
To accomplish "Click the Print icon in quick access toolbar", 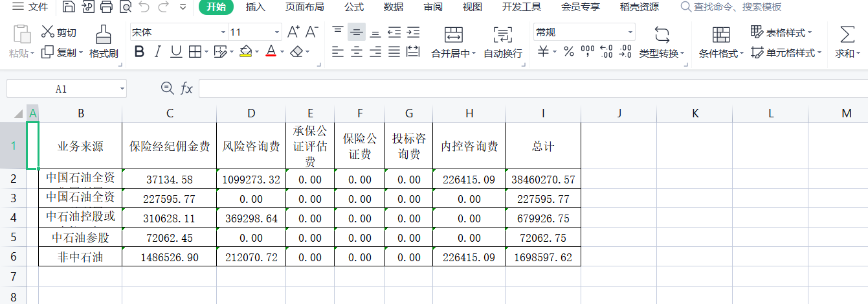I will 106,7.
